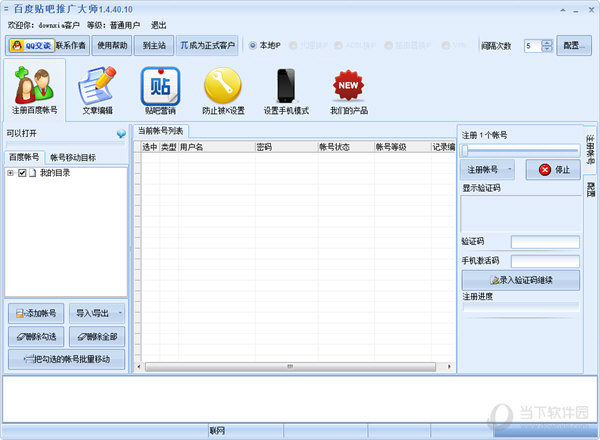Click the 密码 column header
Screen dimensions: 600x440
[286, 147]
